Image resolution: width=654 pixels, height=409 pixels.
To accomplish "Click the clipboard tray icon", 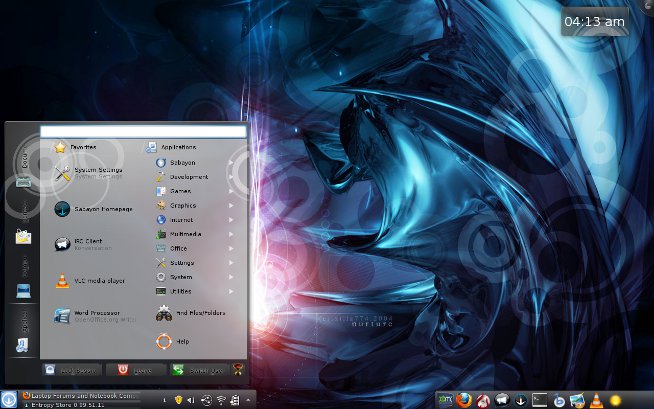I will click(x=235, y=400).
